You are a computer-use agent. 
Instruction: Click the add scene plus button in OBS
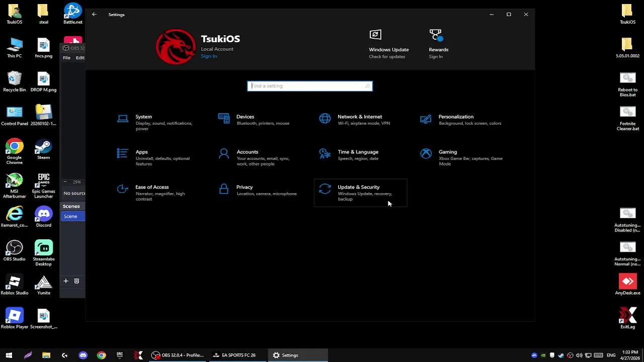65,281
